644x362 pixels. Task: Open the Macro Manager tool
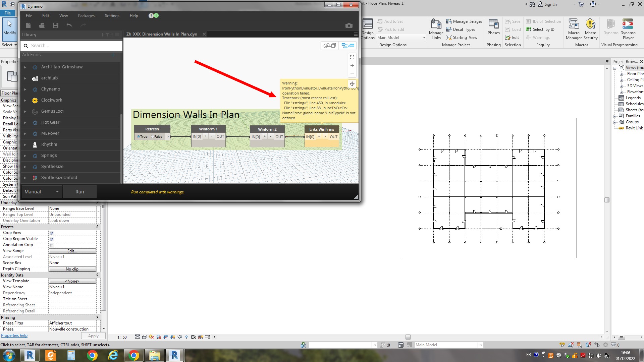coord(574,29)
